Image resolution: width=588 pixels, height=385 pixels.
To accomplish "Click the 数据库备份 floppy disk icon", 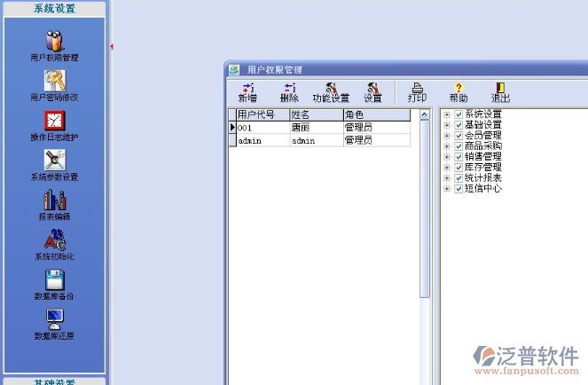I will pos(54,280).
